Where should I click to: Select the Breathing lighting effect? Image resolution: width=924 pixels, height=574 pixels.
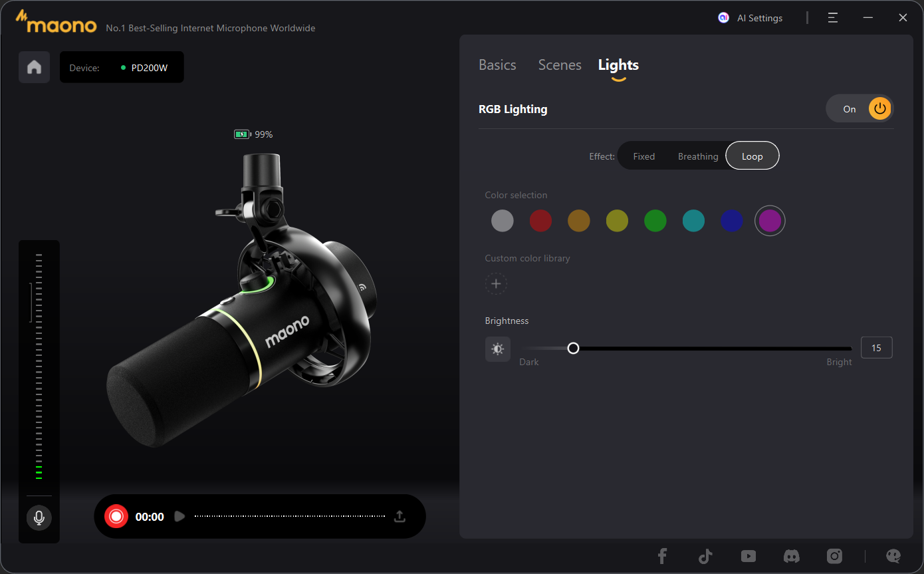698,156
